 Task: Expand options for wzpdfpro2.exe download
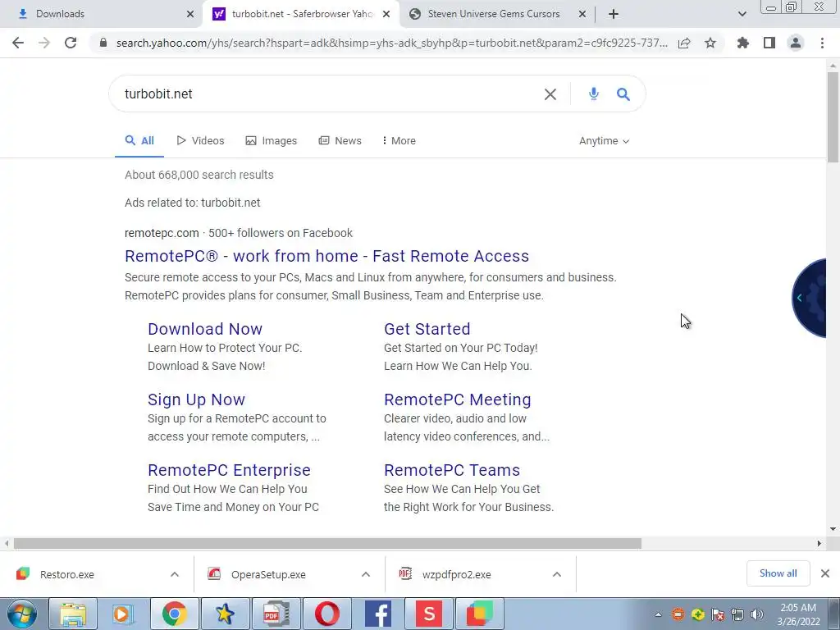pyautogui.click(x=557, y=574)
